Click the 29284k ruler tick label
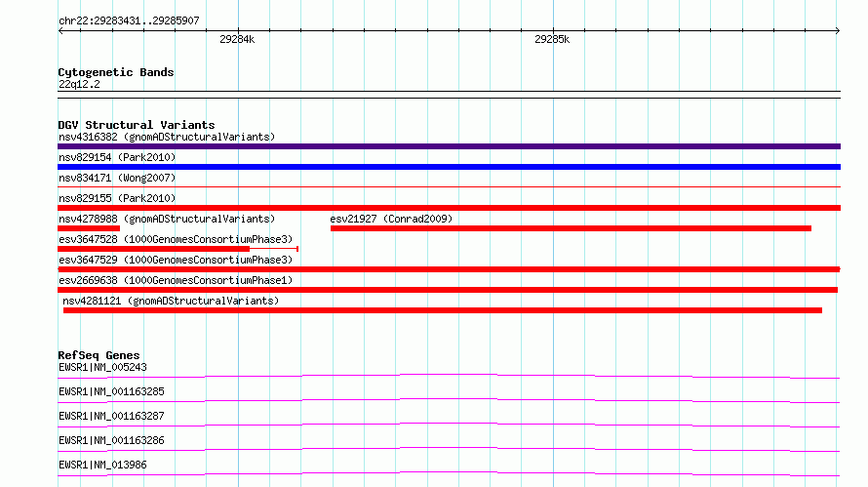Viewport: 868px width, 487px height. (237, 39)
